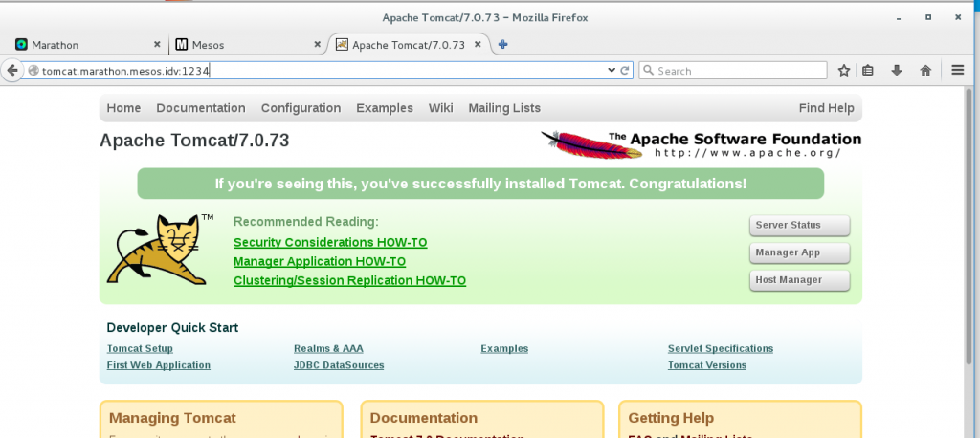Image resolution: width=980 pixels, height=438 pixels.
Task: Select the Apache Tomcat/7.0.73 tab
Action: (408, 44)
